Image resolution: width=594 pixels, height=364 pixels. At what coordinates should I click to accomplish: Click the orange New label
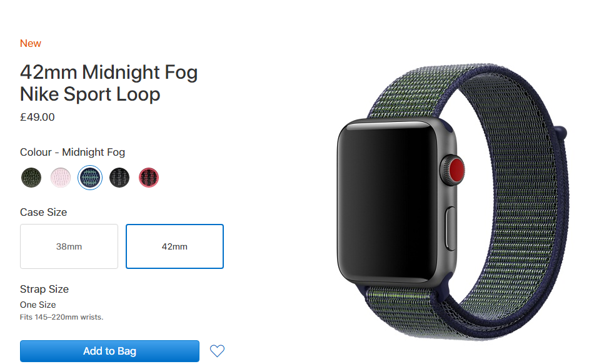tap(30, 43)
